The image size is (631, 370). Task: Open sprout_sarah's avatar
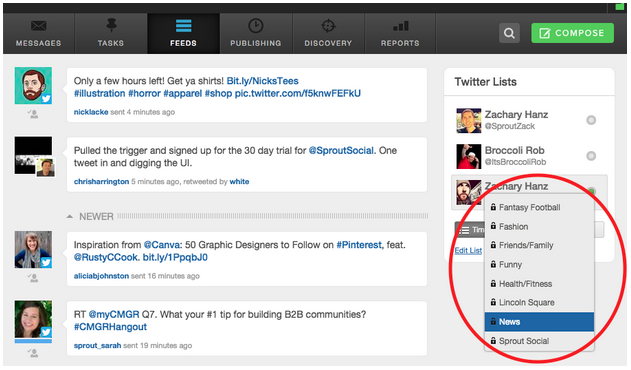(33, 319)
